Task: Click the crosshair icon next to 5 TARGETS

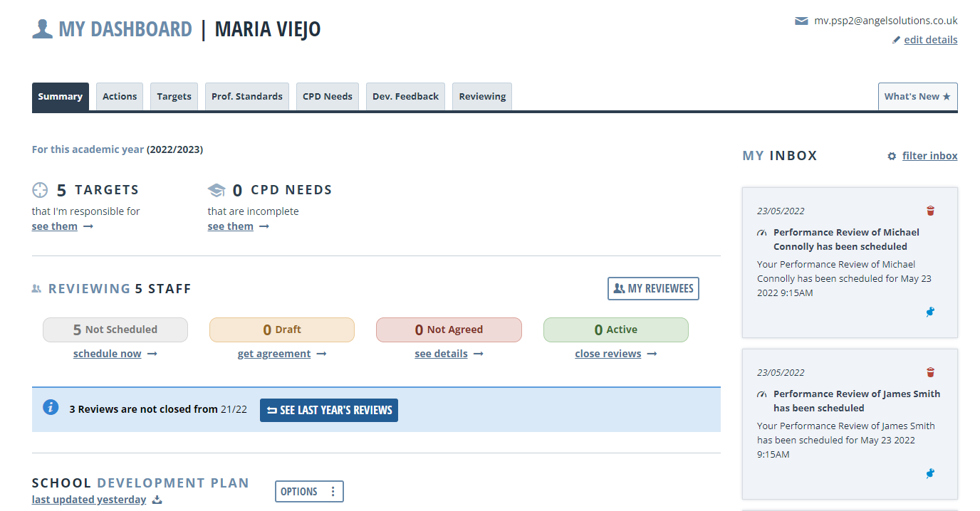Action: (x=39, y=189)
